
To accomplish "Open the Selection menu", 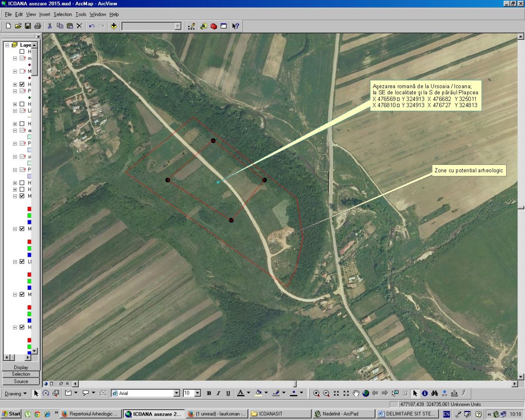I will 63,14.
